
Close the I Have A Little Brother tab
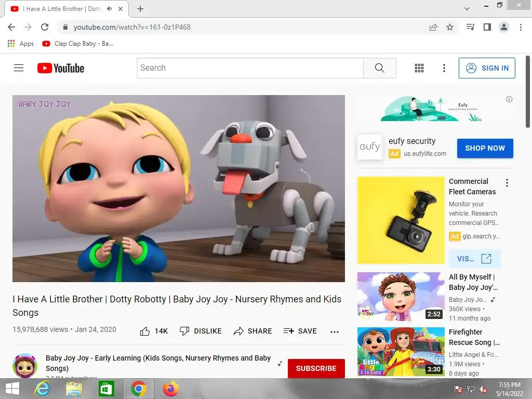pyautogui.click(x=121, y=9)
